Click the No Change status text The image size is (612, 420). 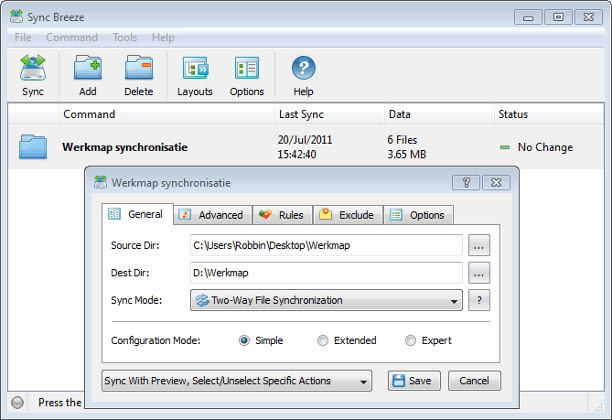point(545,147)
